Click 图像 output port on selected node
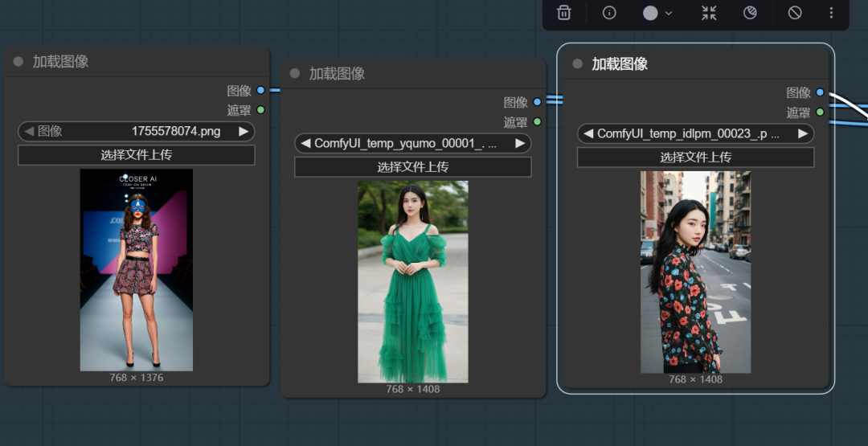 (x=820, y=92)
